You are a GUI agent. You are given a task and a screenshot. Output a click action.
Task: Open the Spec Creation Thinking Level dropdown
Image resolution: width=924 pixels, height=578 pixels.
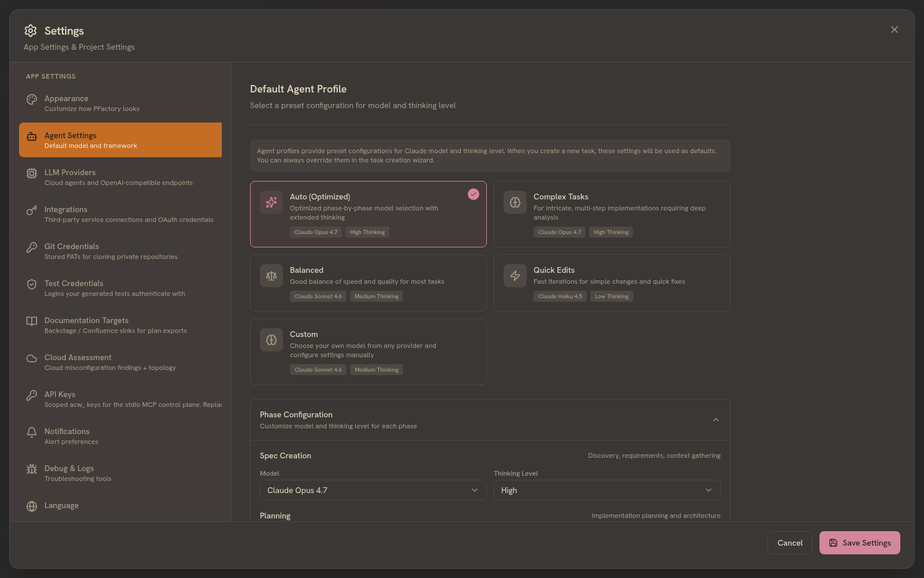pyautogui.click(x=607, y=490)
